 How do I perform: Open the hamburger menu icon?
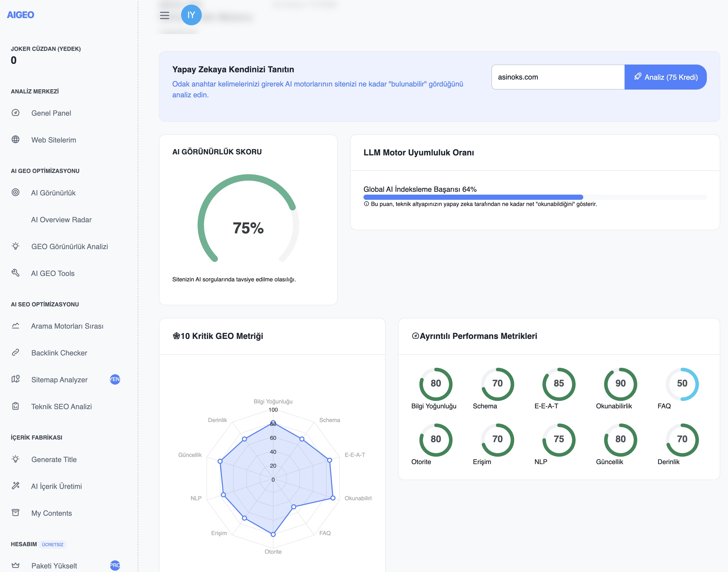[164, 15]
